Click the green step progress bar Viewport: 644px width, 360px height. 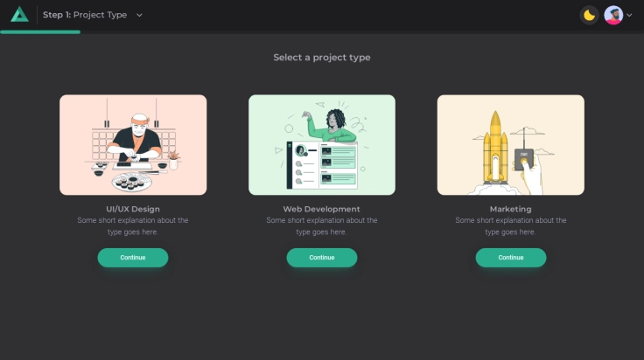(40, 31)
